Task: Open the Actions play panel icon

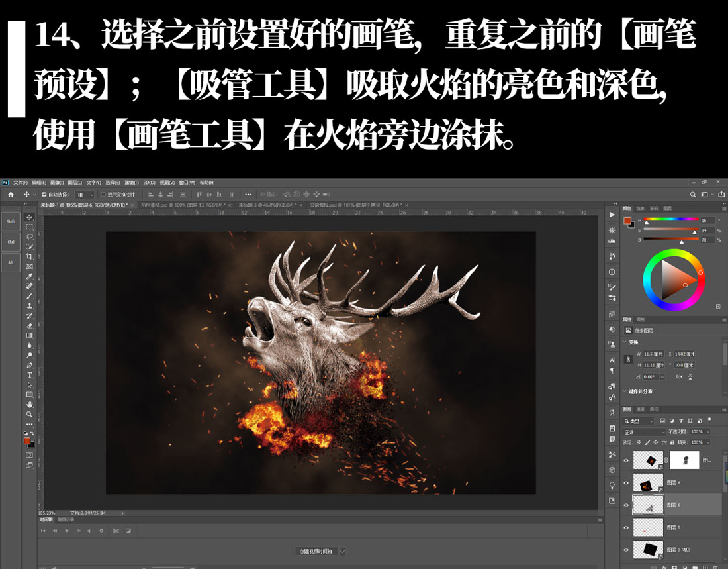Action: coord(612,215)
